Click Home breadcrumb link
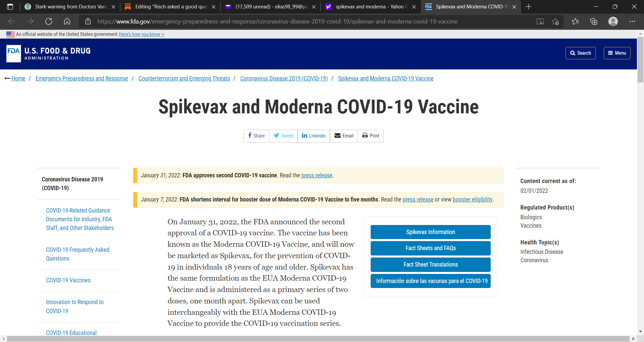The height and width of the screenshot is (342, 644). click(x=18, y=78)
